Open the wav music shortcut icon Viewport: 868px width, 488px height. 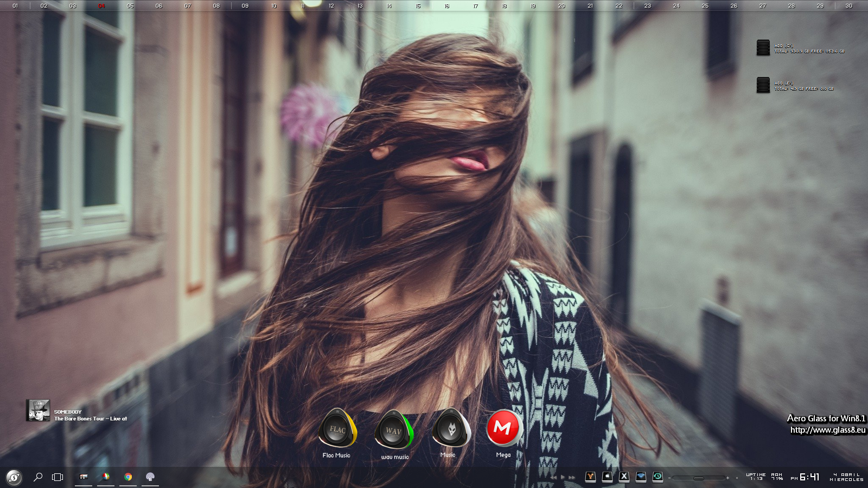pyautogui.click(x=394, y=429)
